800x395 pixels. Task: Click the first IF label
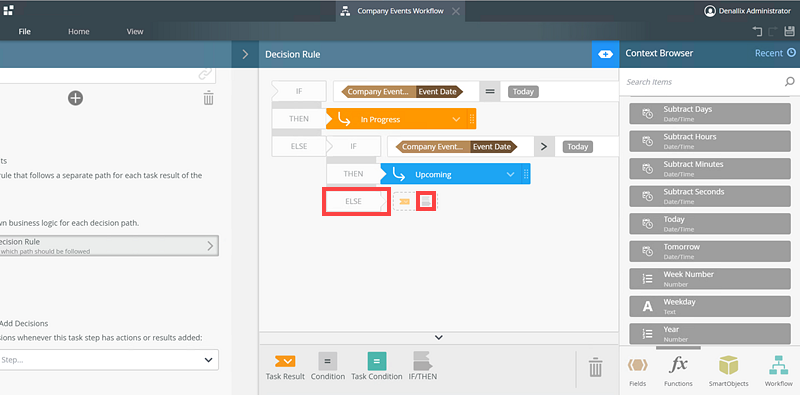pos(299,92)
